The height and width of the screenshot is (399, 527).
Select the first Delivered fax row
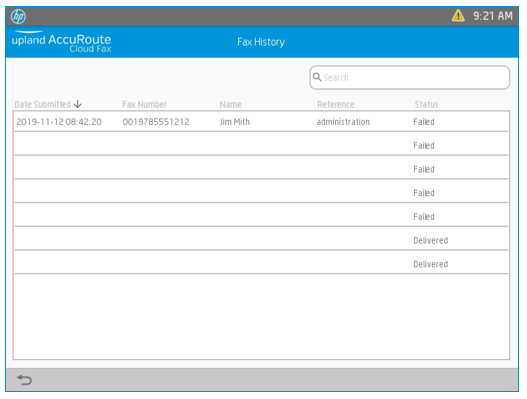tap(261, 239)
